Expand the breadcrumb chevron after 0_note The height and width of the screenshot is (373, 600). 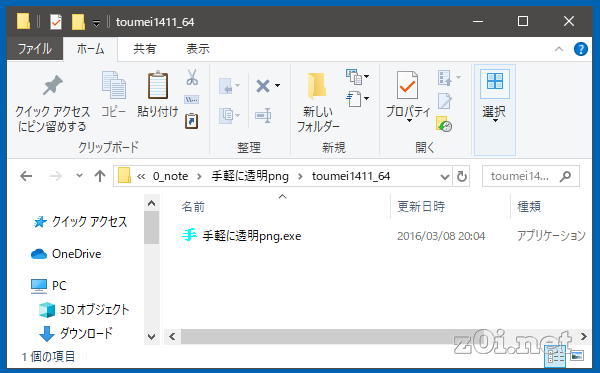199,176
